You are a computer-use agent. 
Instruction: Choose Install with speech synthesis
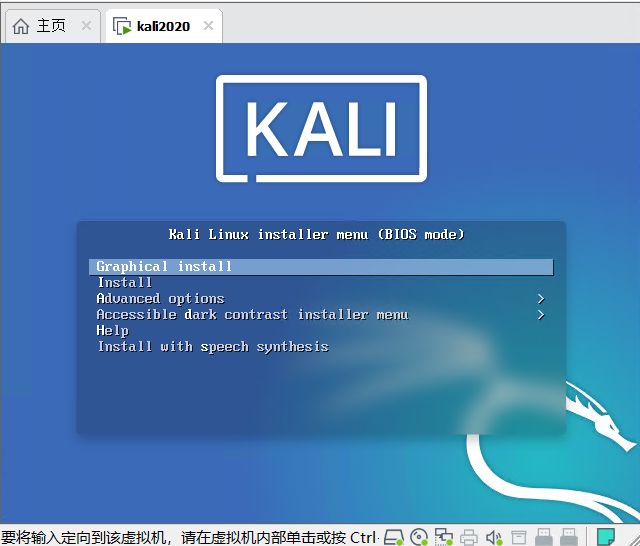coord(213,347)
